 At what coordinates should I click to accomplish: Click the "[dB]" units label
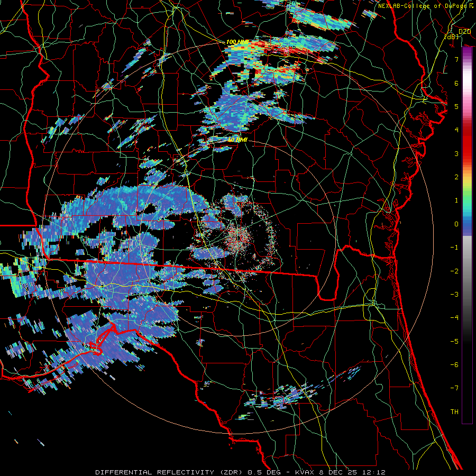pyautogui.click(x=452, y=36)
